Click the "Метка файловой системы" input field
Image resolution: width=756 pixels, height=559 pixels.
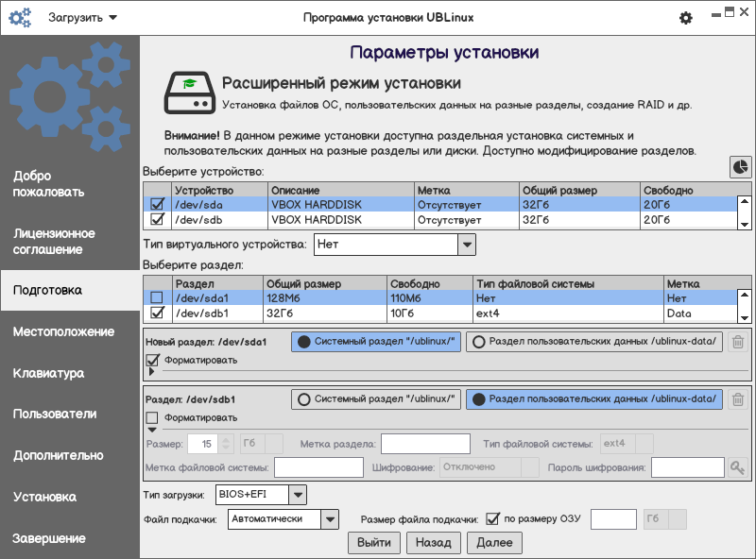pyautogui.click(x=318, y=467)
